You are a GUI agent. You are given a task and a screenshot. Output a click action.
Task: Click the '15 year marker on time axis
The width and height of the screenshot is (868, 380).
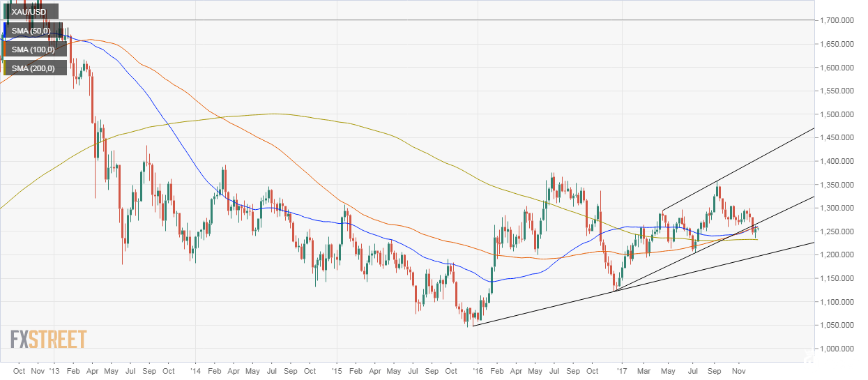pyautogui.click(x=337, y=372)
